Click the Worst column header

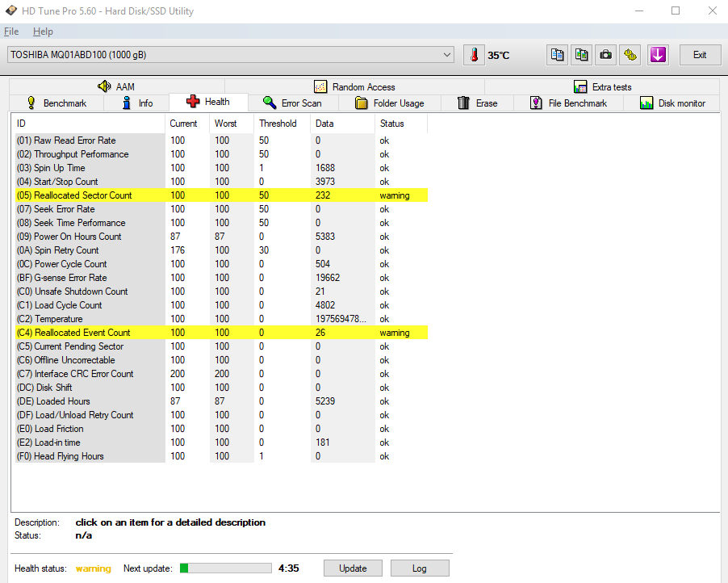[x=231, y=124]
